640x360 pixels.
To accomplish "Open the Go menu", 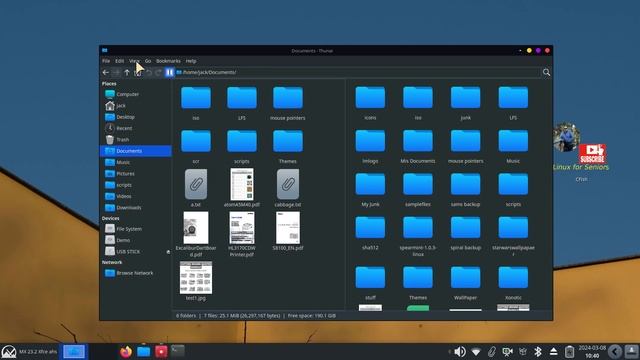I will pyautogui.click(x=148, y=61).
